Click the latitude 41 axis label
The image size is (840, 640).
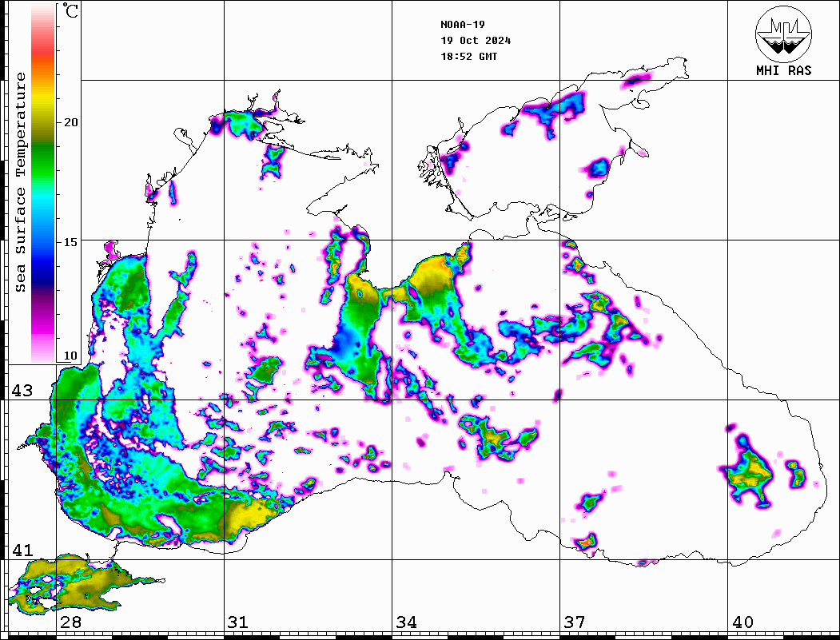click(22, 551)
